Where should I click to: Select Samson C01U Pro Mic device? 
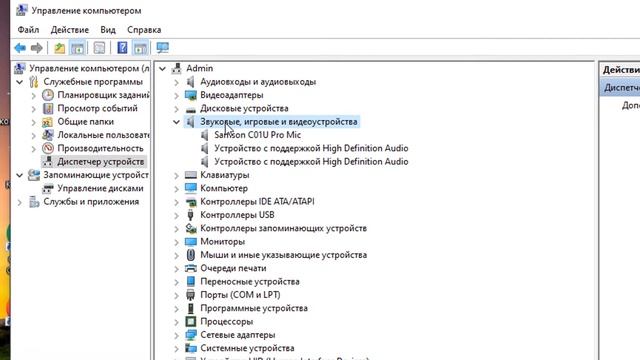(x=258, y=135)
